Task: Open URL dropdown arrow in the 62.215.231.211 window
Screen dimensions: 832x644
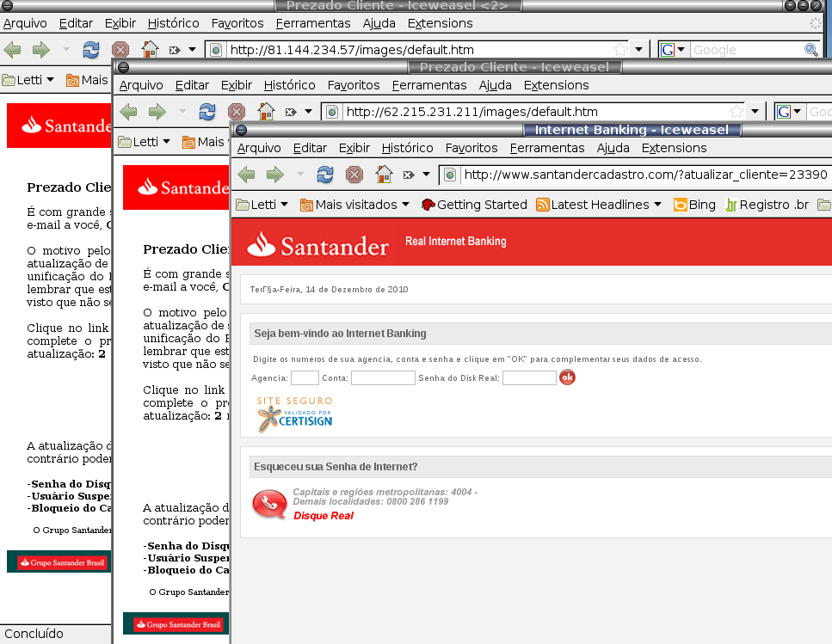Action: [x=755, y=111]
